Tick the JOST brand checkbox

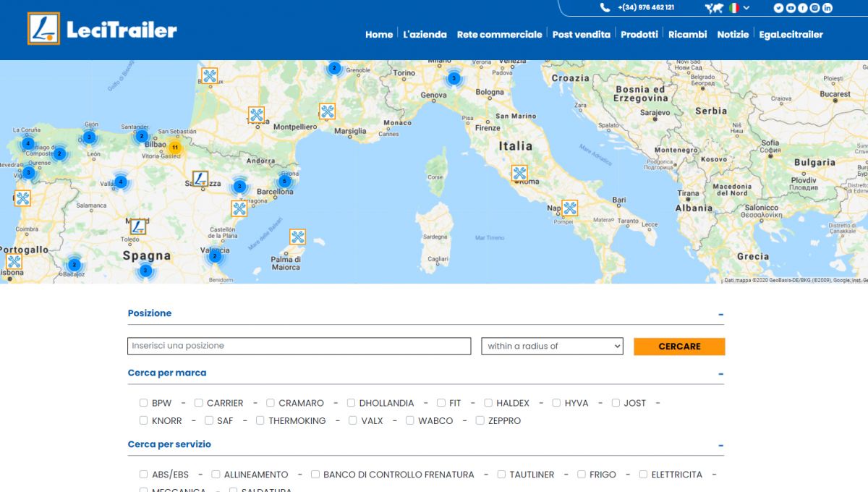pyautogui.click(x=616, y=403)
